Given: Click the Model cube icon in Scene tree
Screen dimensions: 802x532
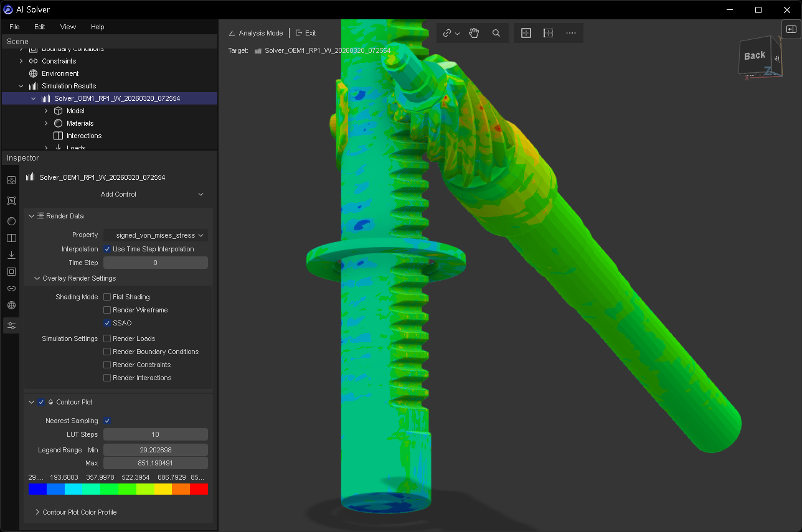Looking at the screenshot, I should tap(59, 111).
